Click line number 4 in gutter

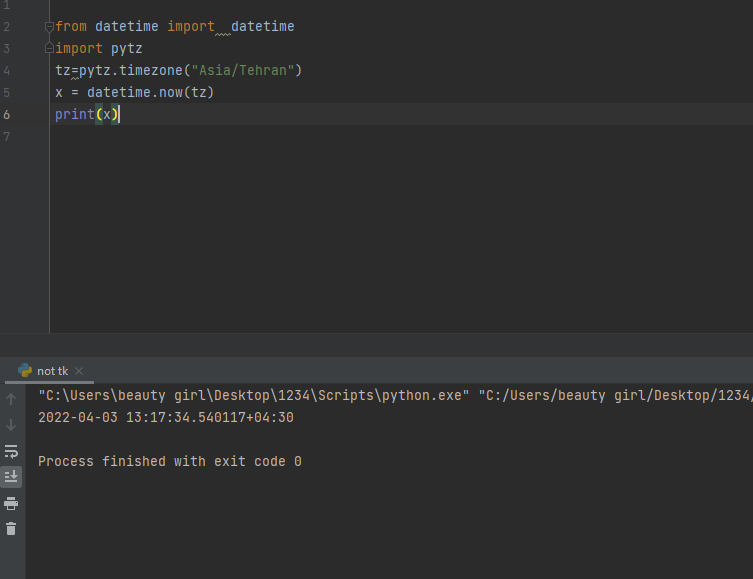7,71
